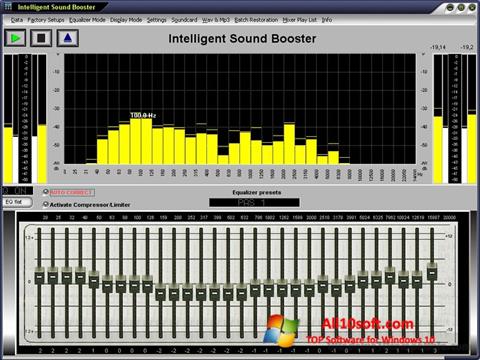Screen dimensions: 480x360
Task: Open the Equalizer Mode menu
Action: [87, 20]
